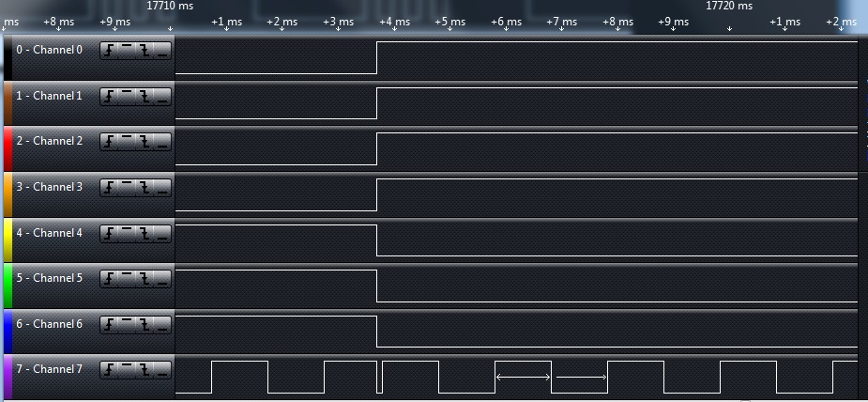868x402 pixels.
Task: Set low level trigger on Channel 5
Action: click(162, 279)
